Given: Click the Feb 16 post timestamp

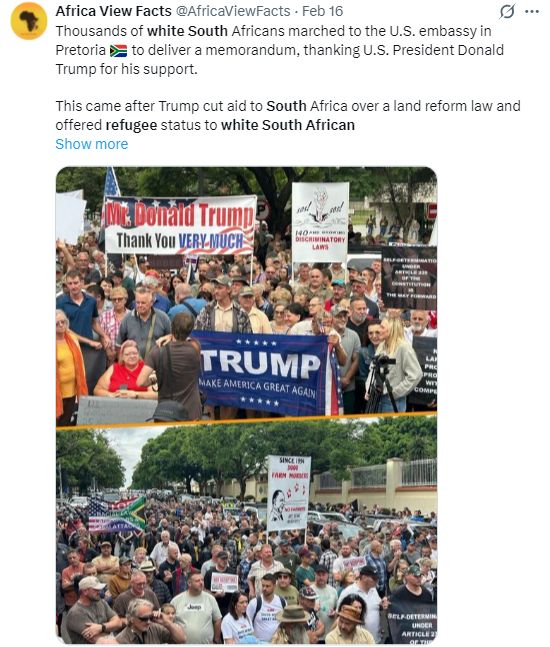Looking at the screenshot, I should tap(322, 11).
